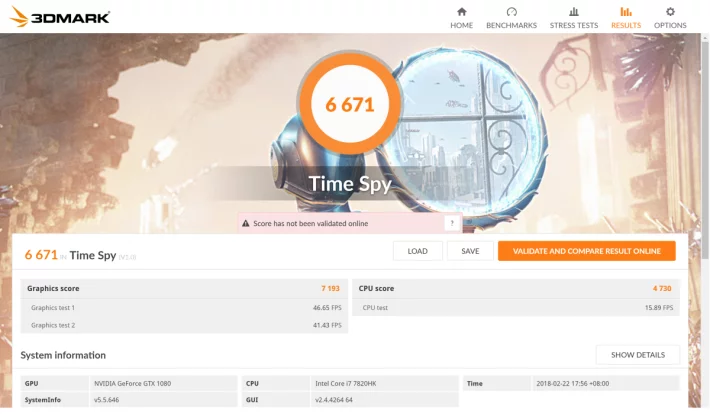Viewport: 710px width, 420px height.
Task: Select the Benchmarks gauge icon
Action: [511, 12]
